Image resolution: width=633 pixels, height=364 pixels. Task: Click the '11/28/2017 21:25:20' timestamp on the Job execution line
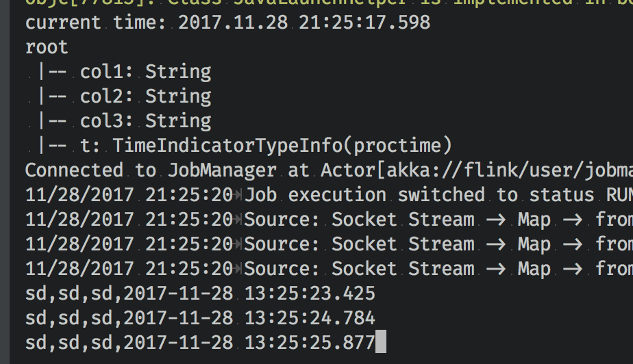(x=129, y=195)
